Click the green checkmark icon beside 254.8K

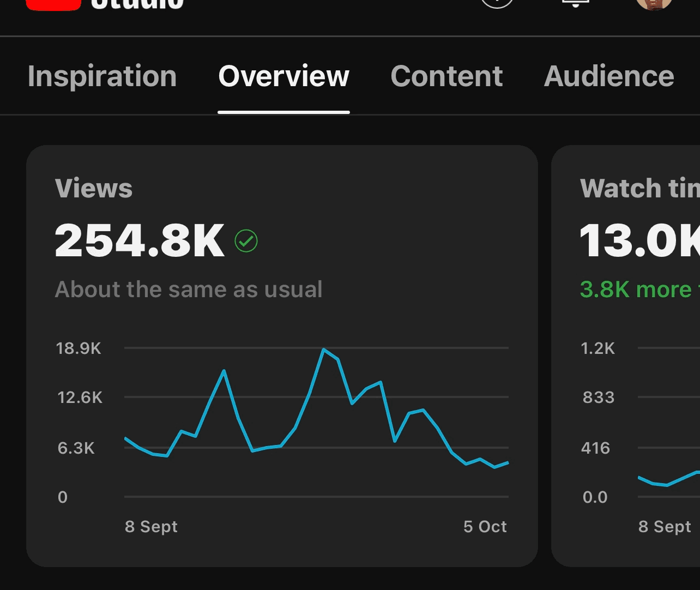tap(246, 241)
